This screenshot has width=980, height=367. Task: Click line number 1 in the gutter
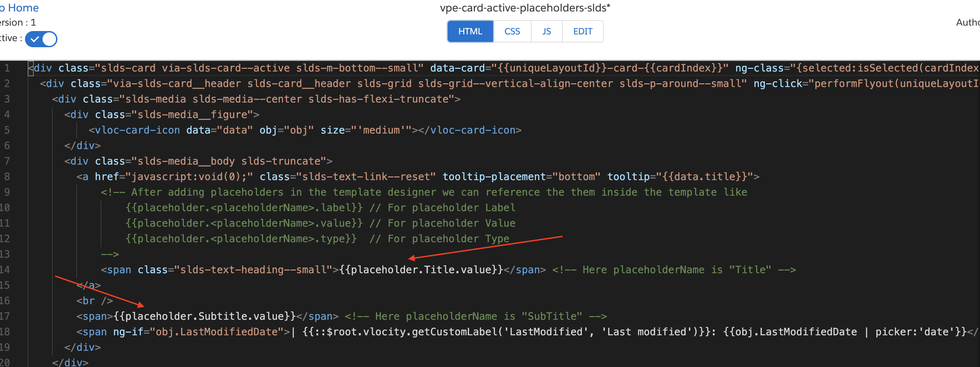tap(7, 68)
